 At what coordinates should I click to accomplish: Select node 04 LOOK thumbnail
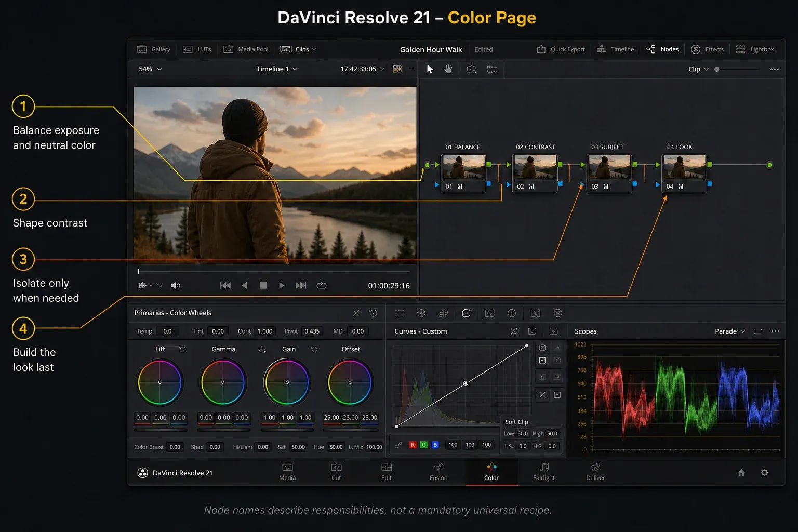684,167
